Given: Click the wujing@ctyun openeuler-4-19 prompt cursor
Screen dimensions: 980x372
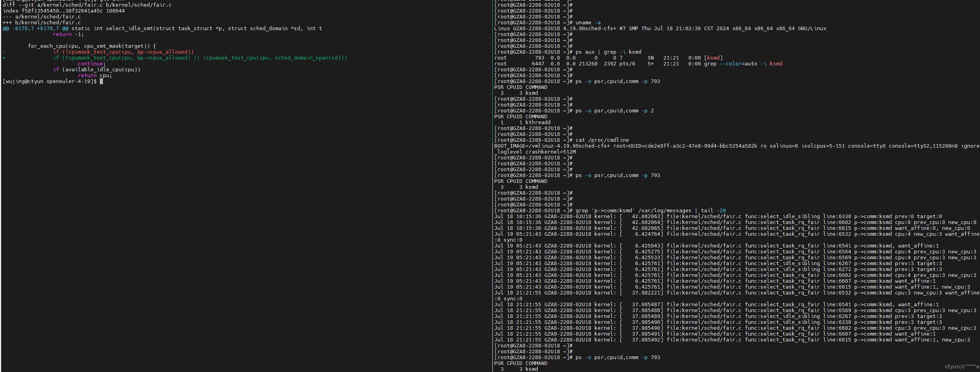Looking at the screenshot, I should (x=101, y=81).
